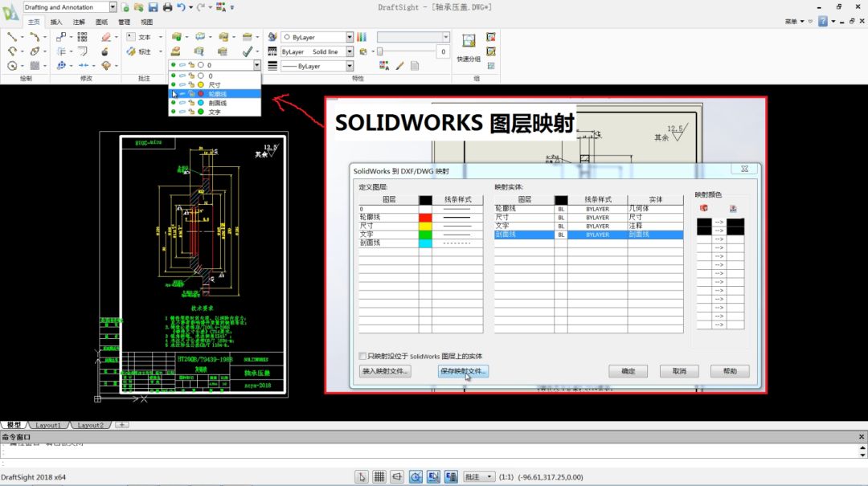Click the Open file folder icon
The image size is (868, 486).
coord(138,7)
